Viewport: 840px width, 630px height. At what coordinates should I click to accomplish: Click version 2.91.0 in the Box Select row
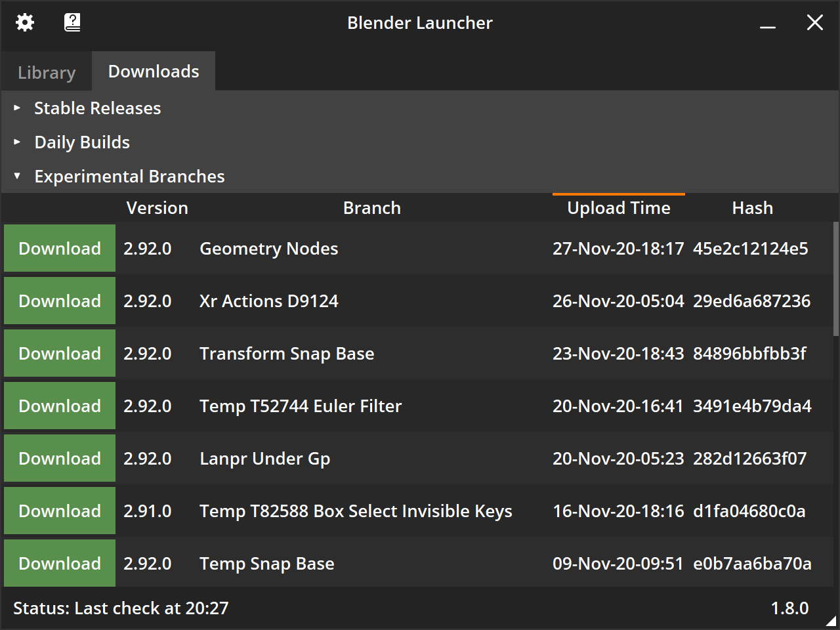pyautogui.click(x=148, y=511)
